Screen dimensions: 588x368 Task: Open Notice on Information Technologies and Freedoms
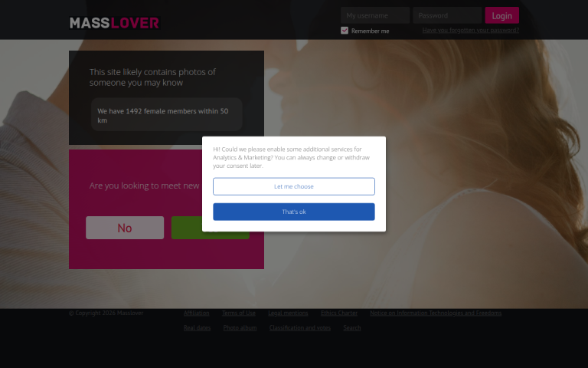[x=436, y=313]
